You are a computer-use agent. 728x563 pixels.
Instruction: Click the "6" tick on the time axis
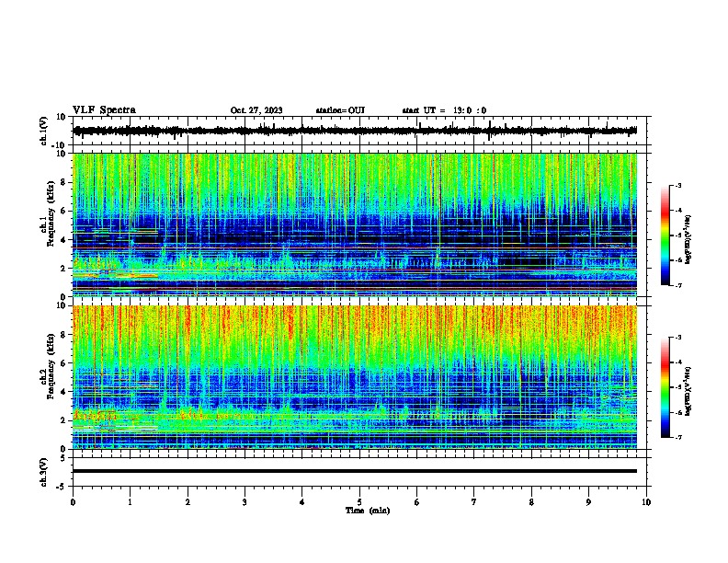click(x=417, y=502)
